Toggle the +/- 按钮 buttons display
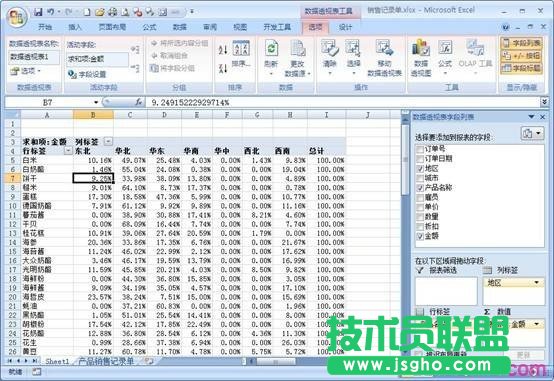This screenshot has height=381, width=554. (x=521, y=56)
